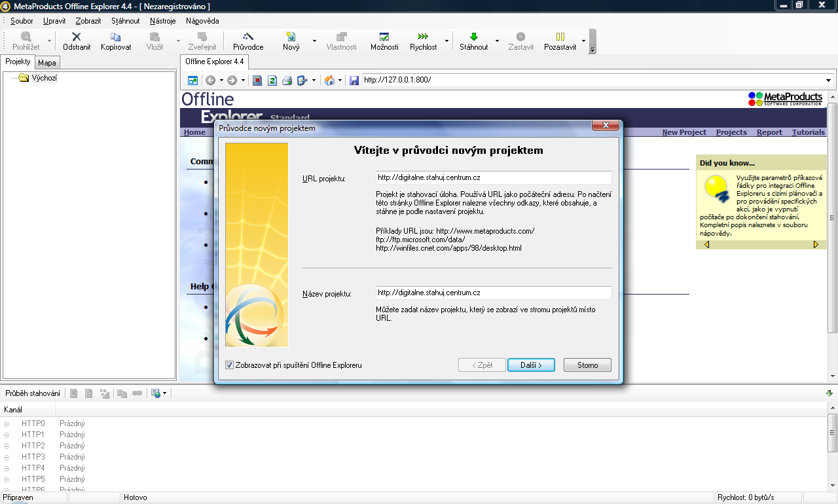This screenshot has height=504, width=838.
Task: Open the Forward history dropdown arrow
Action: (x=243, y=81)
